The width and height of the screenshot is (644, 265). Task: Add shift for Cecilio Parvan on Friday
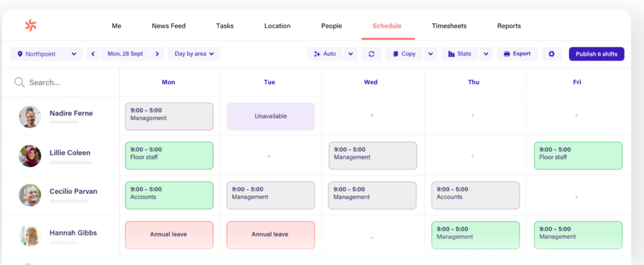(x=577, y=197)
